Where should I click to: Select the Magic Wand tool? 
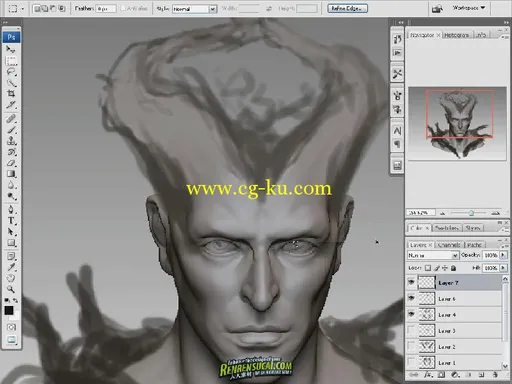pos(11,83)
